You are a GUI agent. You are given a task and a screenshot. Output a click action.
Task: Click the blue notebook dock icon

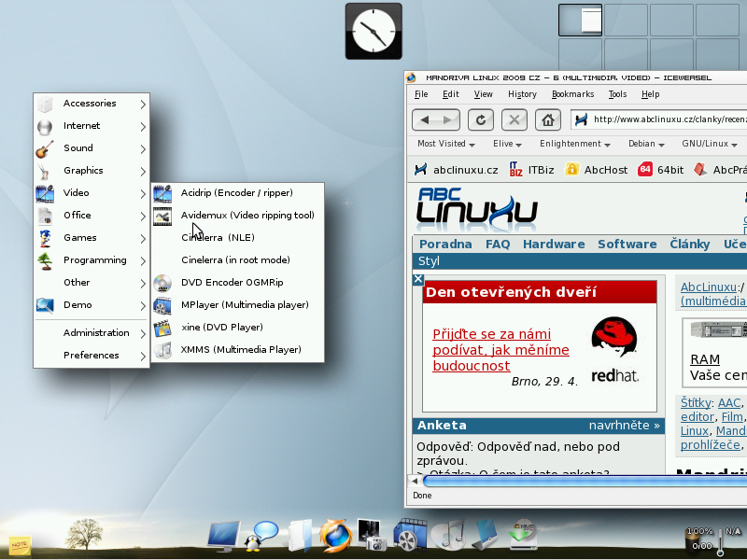485,536
